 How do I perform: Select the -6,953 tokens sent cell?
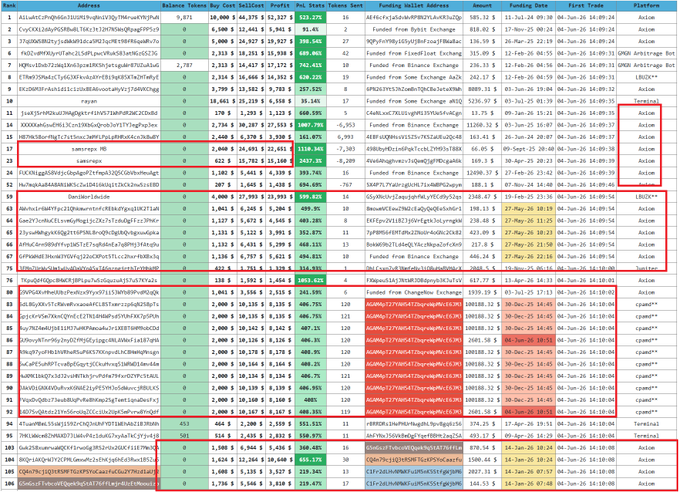tap(346, 125)
